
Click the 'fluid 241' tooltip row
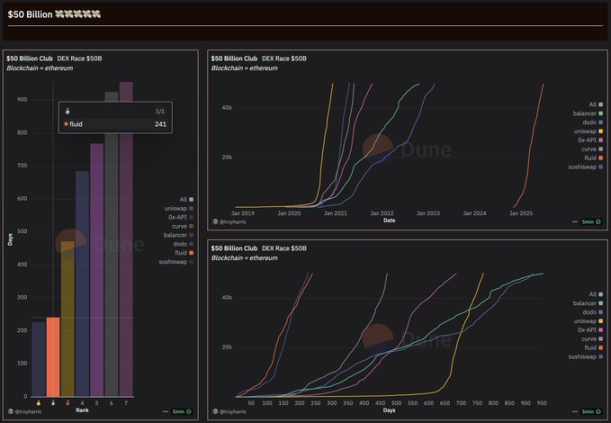(x=115, y=124)
